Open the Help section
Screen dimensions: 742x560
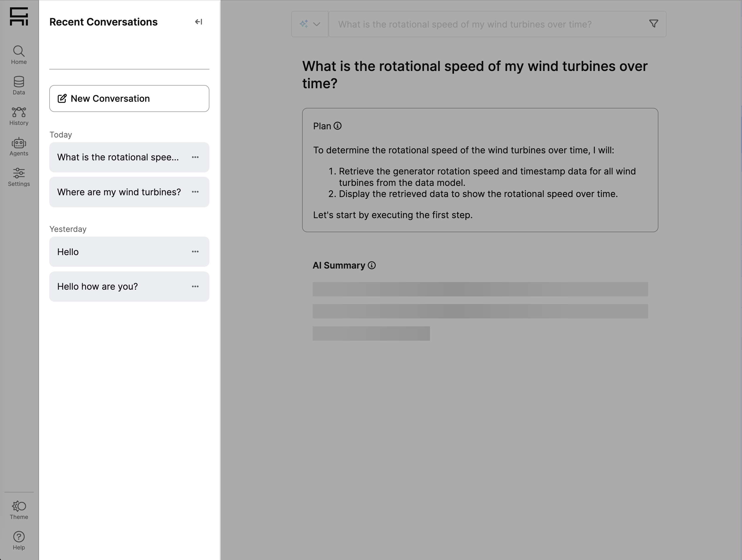19,540
